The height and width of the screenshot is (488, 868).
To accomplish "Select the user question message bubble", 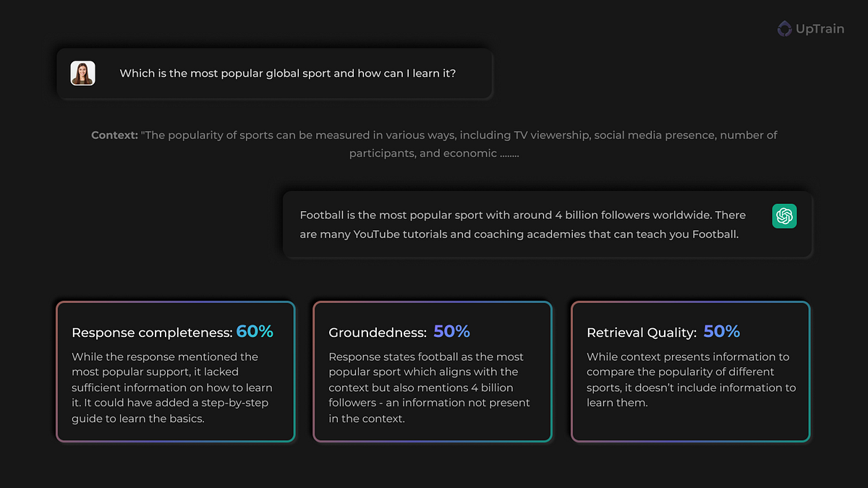I will point(275,73).
